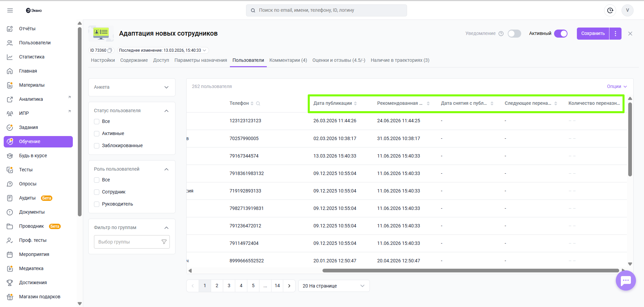Open Магазин подарков gift icon in sidebar

pos(10,297)
